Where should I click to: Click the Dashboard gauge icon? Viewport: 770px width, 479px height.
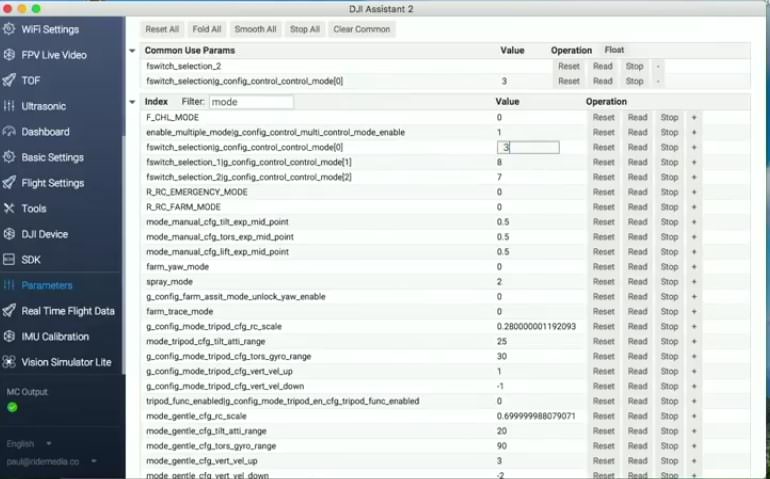(9, 131)
